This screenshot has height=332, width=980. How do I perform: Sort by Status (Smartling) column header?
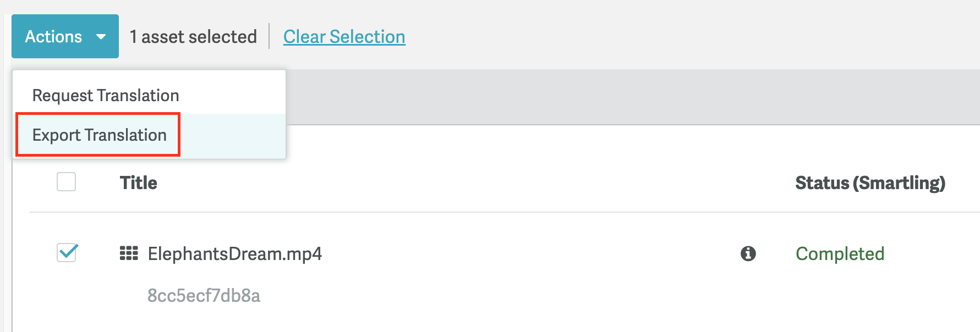[870, 182]
